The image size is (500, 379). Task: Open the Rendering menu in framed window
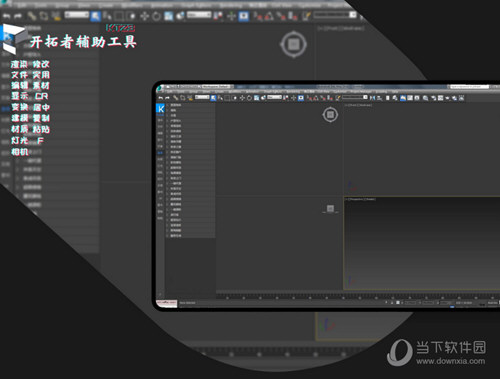point(293,91)
